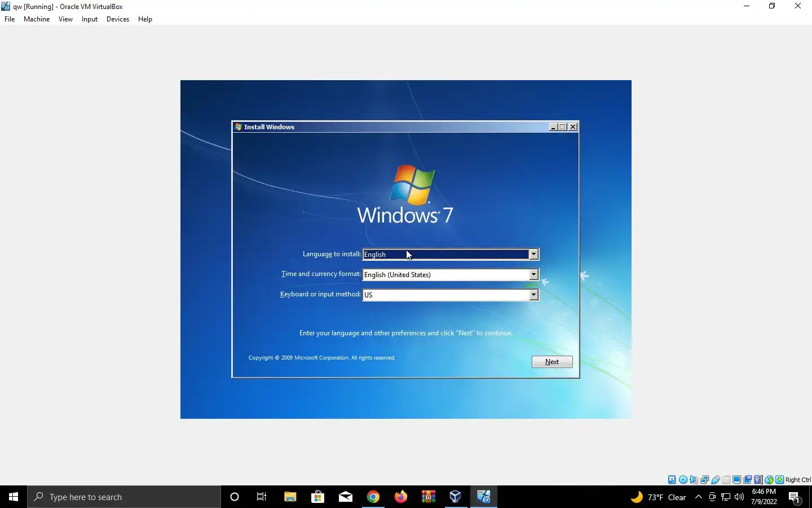This screenshot has height=508, width=812.
Task: Click the Next button in the installer
Action: [552, 362]
